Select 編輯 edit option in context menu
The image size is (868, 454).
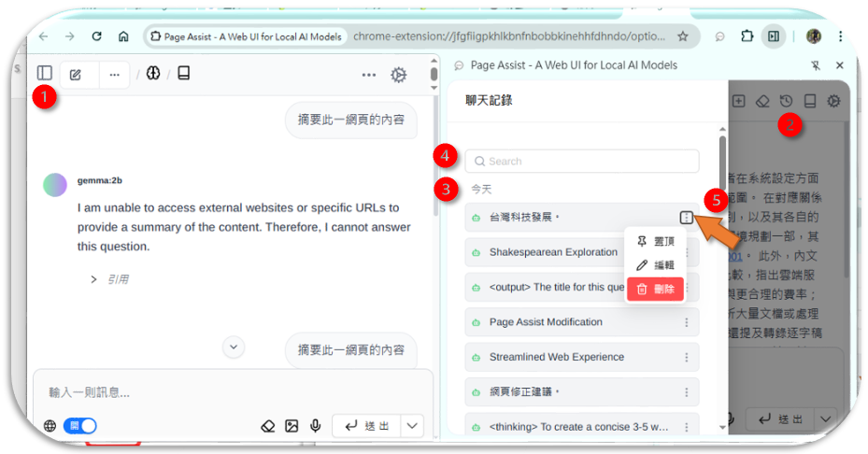[655, 265]
